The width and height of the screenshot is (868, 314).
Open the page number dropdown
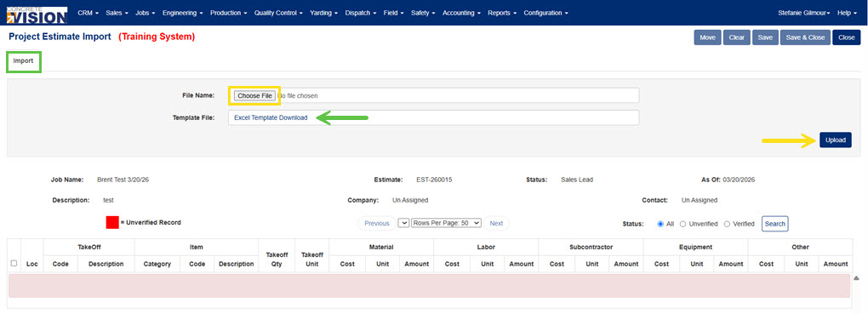[403, 223]
